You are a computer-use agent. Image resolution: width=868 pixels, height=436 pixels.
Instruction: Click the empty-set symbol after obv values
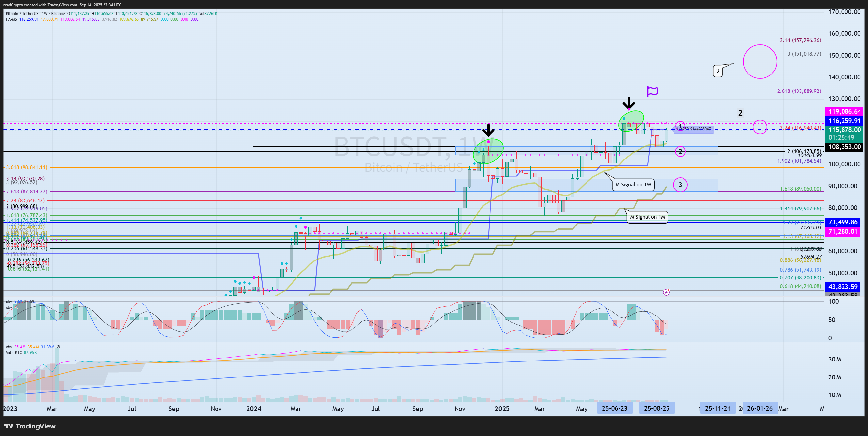(58, 347)
